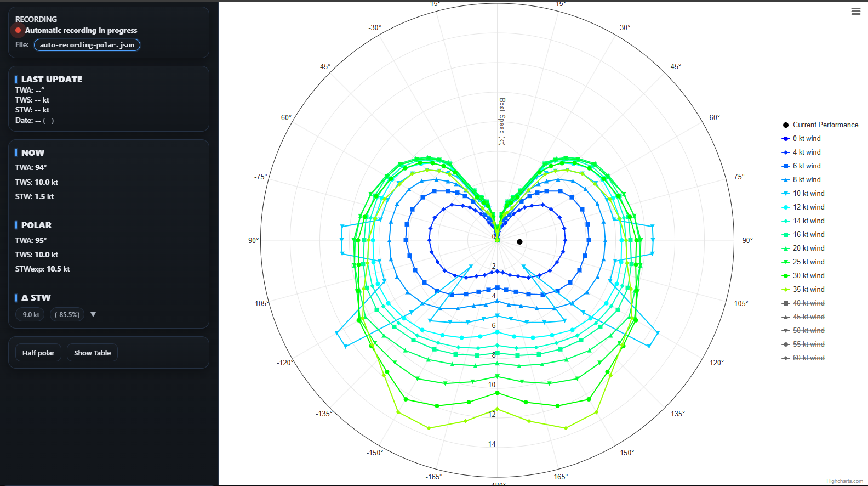This screenshot has width=868, height=486.
Task: Hide the 10 kt wind series
Action: point(803,193)
